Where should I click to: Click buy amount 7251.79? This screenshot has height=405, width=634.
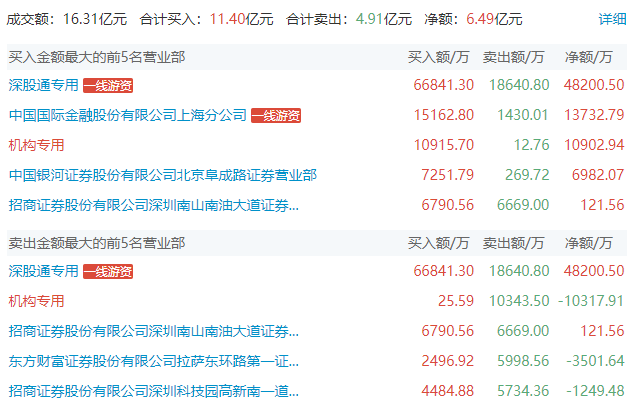(x=448, y=175)
